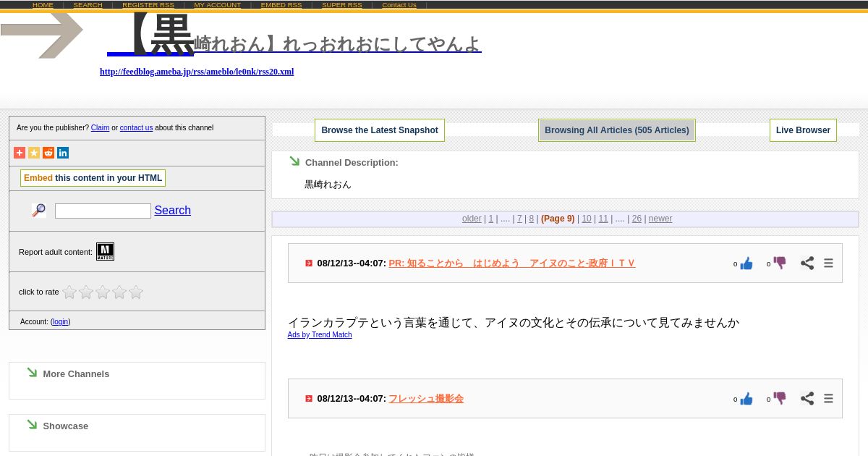Image resolution: width=868 pixels, height=456 pixels.
Task: Click the large gray arrow logo
Action: [42, 35]
